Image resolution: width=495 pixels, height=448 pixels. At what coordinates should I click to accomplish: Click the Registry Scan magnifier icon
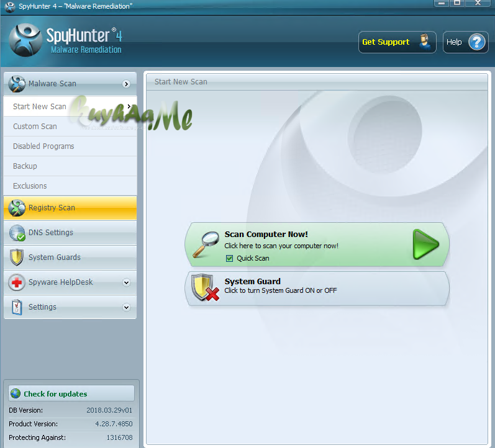tap(17, 208)
